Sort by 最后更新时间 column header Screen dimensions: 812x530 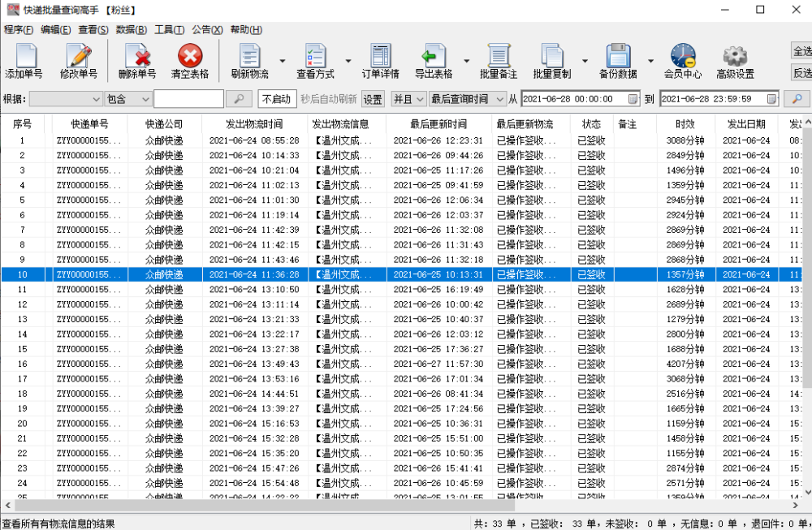[x=438, y=124]
